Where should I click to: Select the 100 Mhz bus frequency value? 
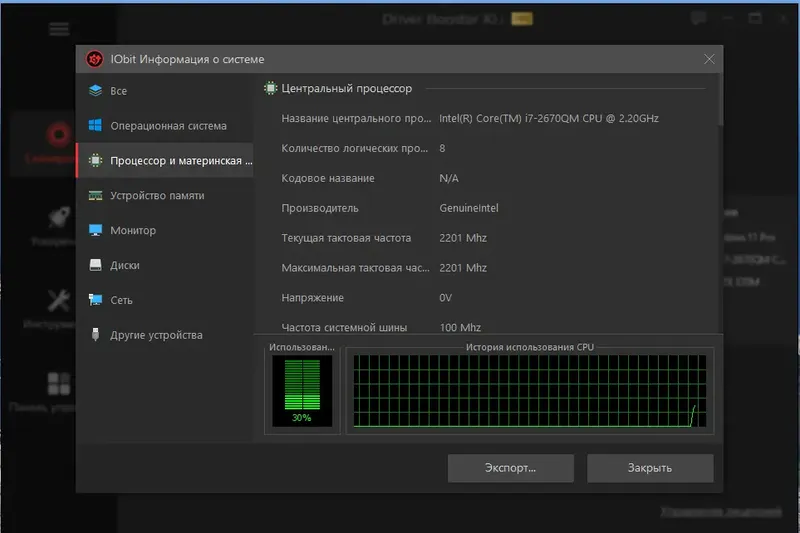[460, 327]
